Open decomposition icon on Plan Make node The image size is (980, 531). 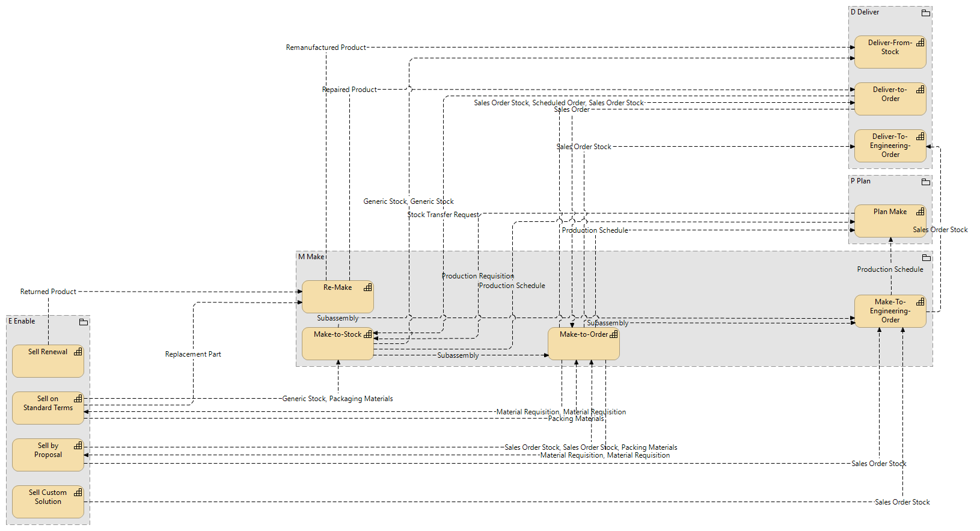tap(920, 212)
